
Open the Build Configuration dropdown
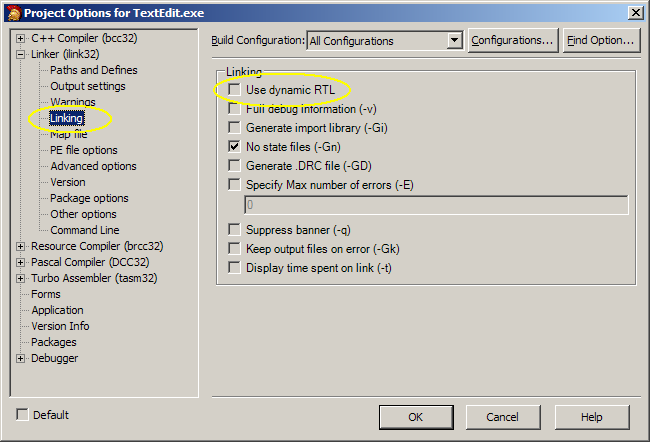pos(455,41)
